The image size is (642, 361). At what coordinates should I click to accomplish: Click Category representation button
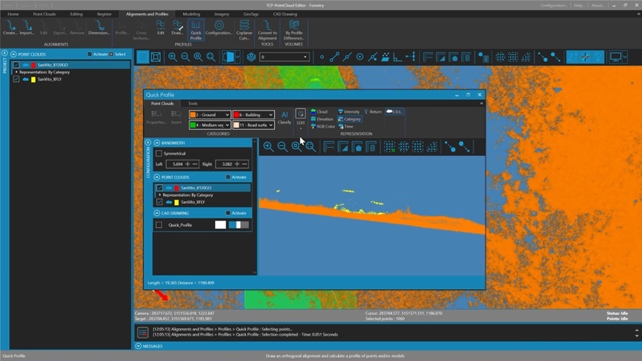[x=349, y=119]
